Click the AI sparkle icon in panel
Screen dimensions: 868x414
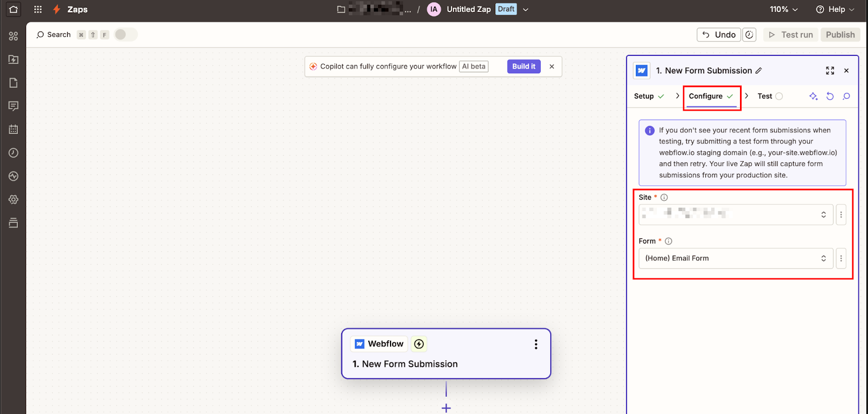tap(813, 96)
